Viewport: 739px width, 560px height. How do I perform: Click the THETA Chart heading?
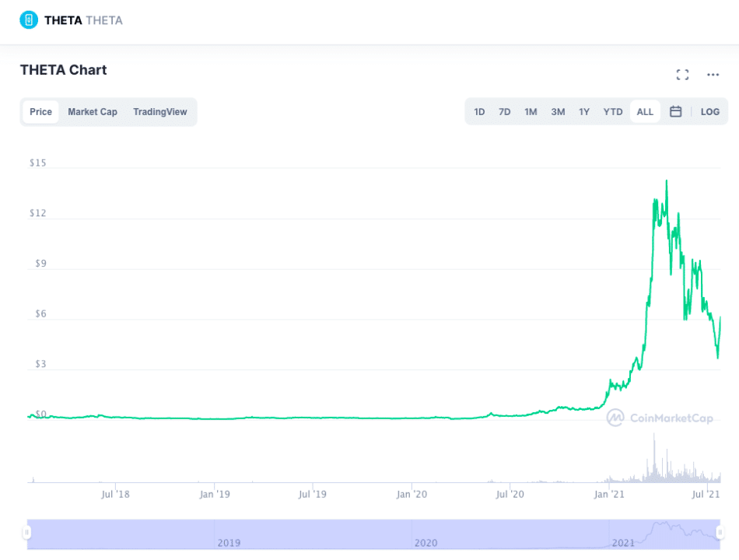point(63,70)
